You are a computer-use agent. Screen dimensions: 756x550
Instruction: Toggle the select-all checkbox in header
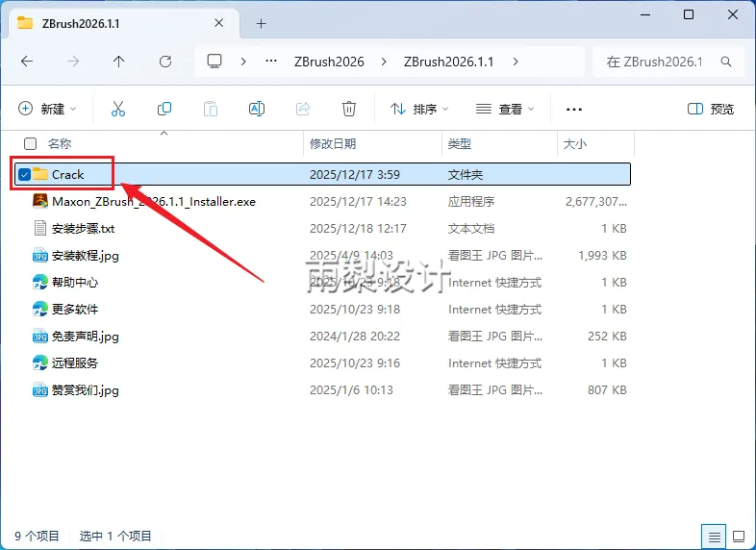pos(30,143)
